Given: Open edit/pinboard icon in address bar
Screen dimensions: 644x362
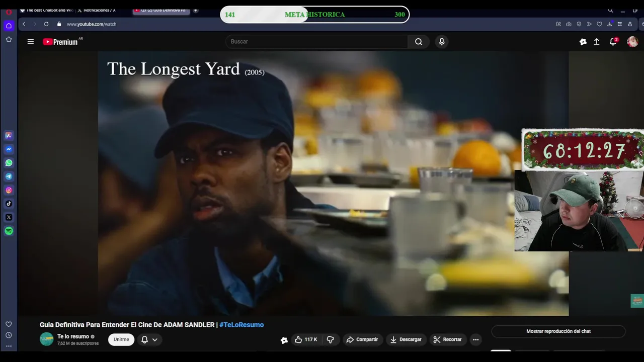Looking at the screenshot, I should (558, 24).
